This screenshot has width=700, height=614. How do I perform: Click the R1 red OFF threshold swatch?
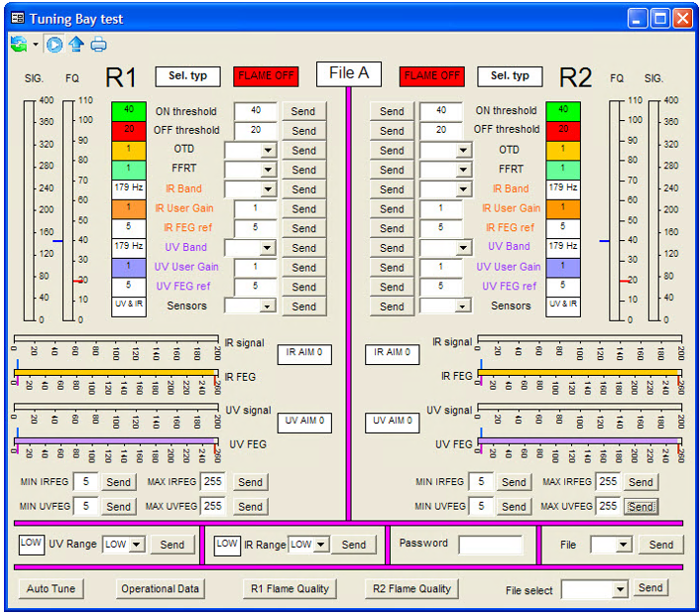pos(129,131)
